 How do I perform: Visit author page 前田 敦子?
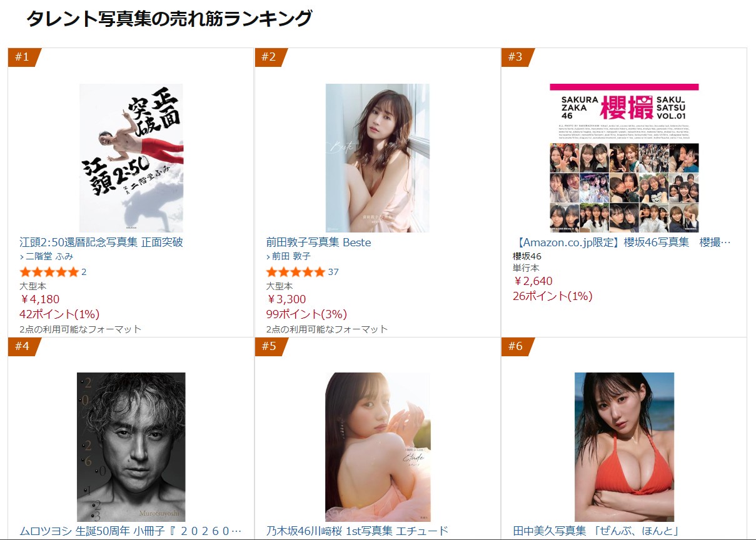[288, 256]
